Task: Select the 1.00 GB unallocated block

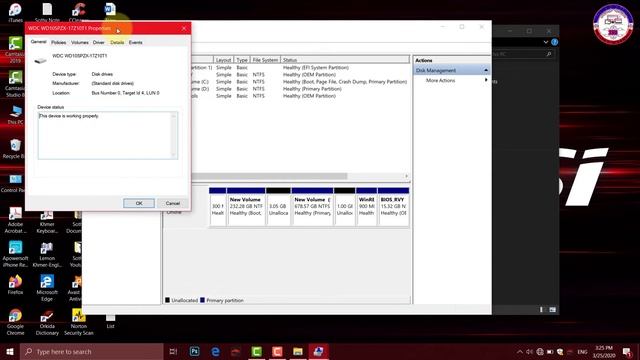Action: (x=344, y=207)
